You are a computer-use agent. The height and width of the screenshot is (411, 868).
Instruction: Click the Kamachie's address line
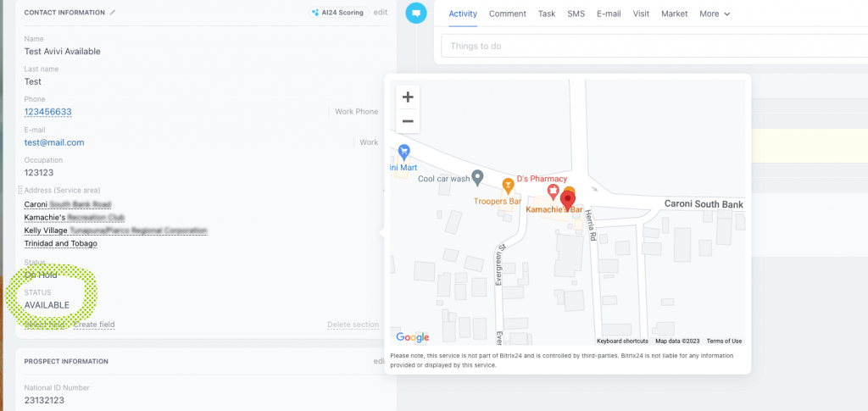pyautogui.click(x=75, y=218)
